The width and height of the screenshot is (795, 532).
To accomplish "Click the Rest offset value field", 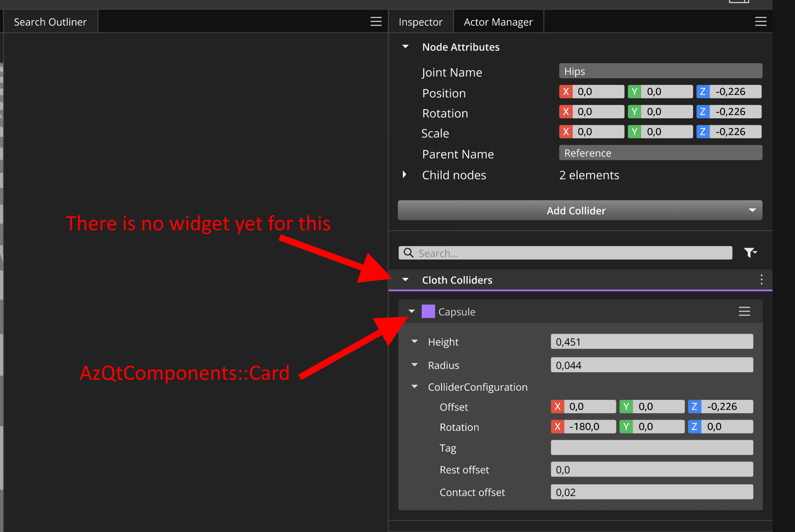I will [652, 469].
